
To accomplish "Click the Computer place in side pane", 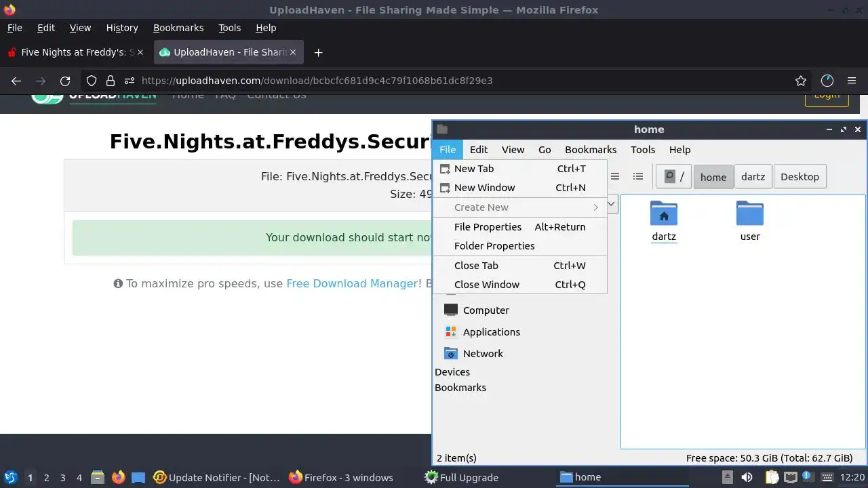I will (476, 310).
